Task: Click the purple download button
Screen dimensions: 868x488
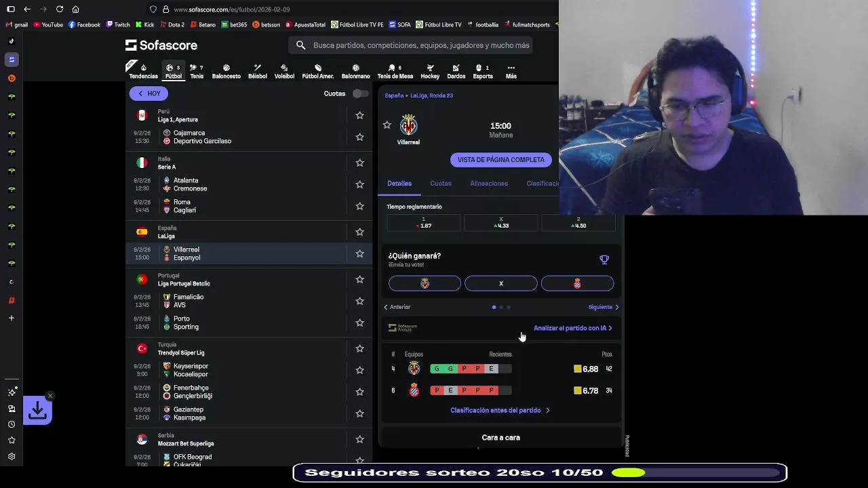Action: click(x=37, y=411)
